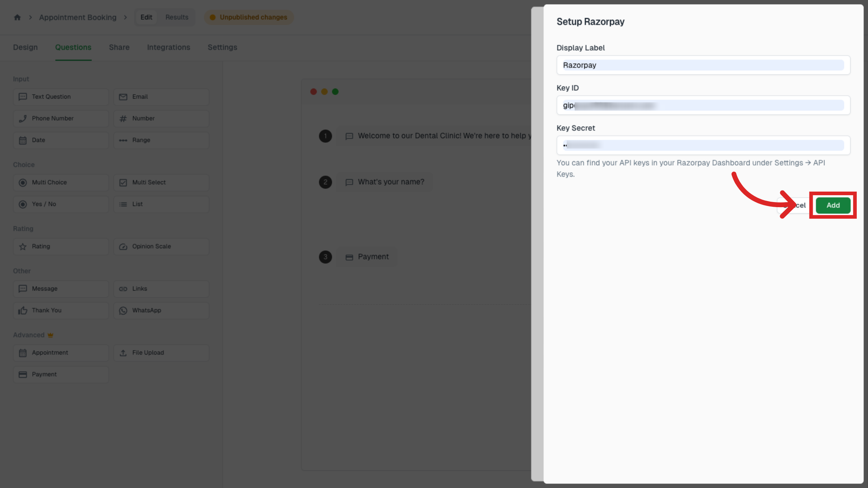Add an Appointment element
Image resolution: width=868 pixels, height=488 pixels.
pos(61,353)
